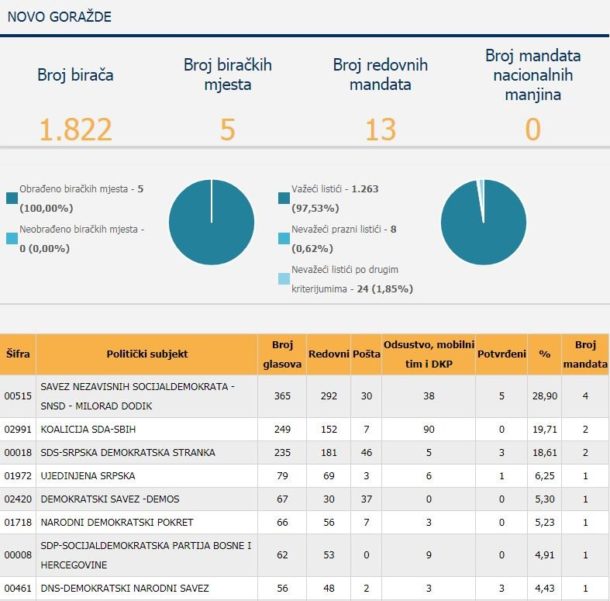610x601 pixels.
Task: Click the NOVO GORAŽDE heading
Action: pos(59,17)
